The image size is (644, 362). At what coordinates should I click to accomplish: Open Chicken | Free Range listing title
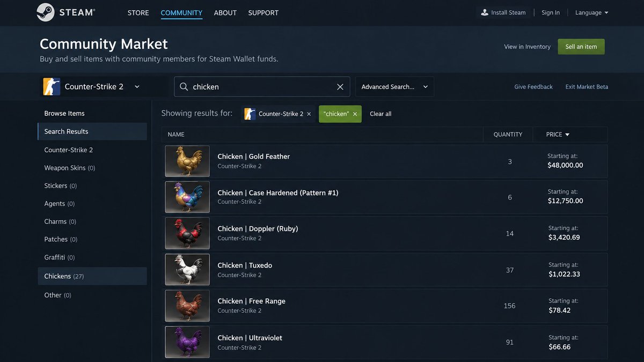click(x=251, y=301)
